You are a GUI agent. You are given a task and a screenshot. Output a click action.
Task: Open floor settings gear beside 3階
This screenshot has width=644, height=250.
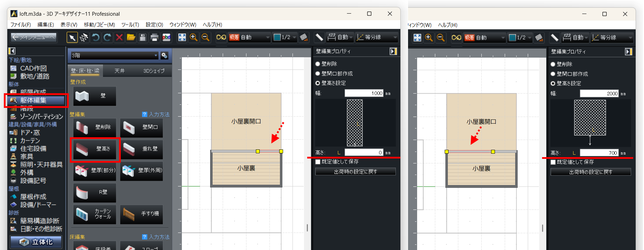(164, 56)
